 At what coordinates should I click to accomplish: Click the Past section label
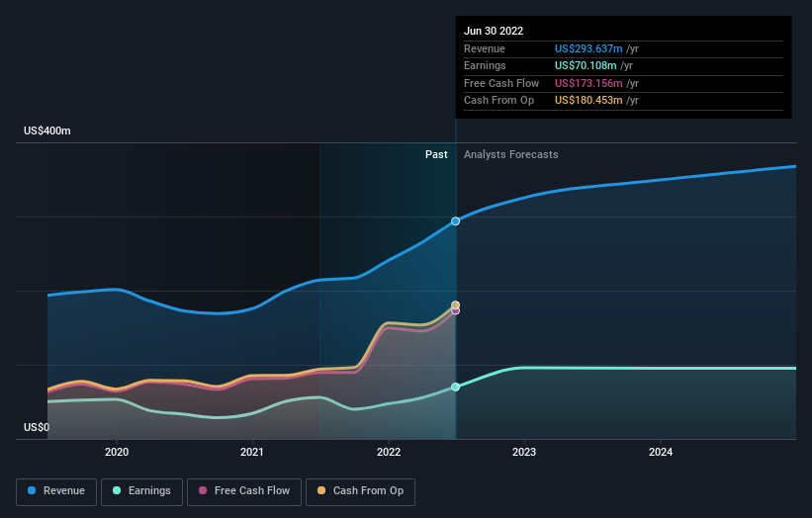click(x=436, y=154)
